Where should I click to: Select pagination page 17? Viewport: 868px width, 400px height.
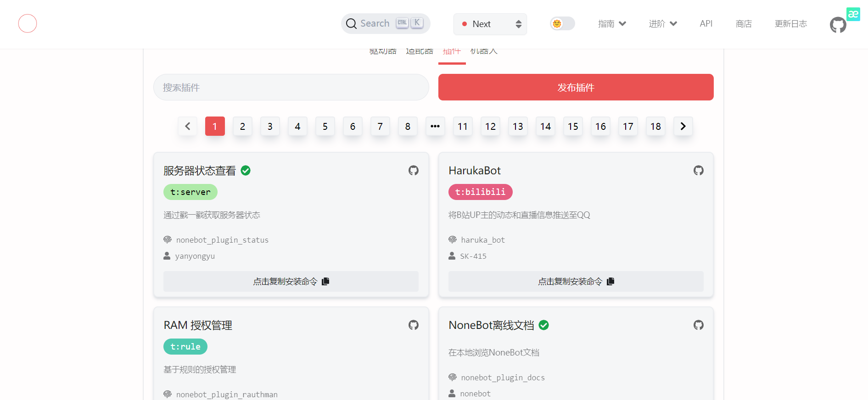(628, 126)
